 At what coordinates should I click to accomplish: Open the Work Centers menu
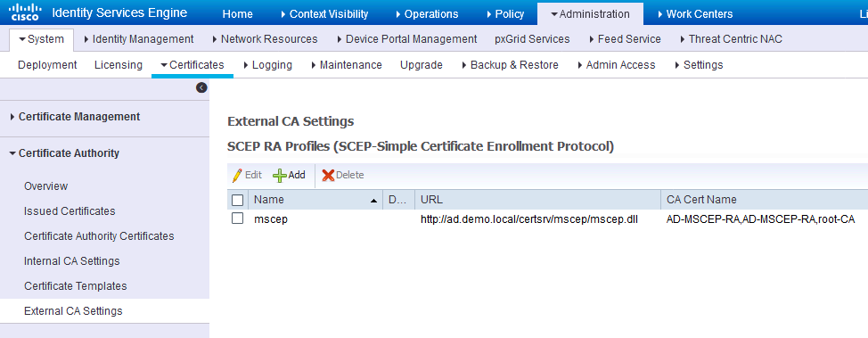click(695, 14)
